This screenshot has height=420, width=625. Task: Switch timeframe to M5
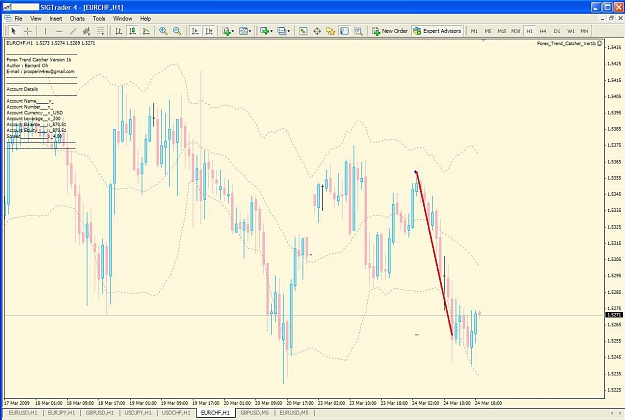pos(488,31)
